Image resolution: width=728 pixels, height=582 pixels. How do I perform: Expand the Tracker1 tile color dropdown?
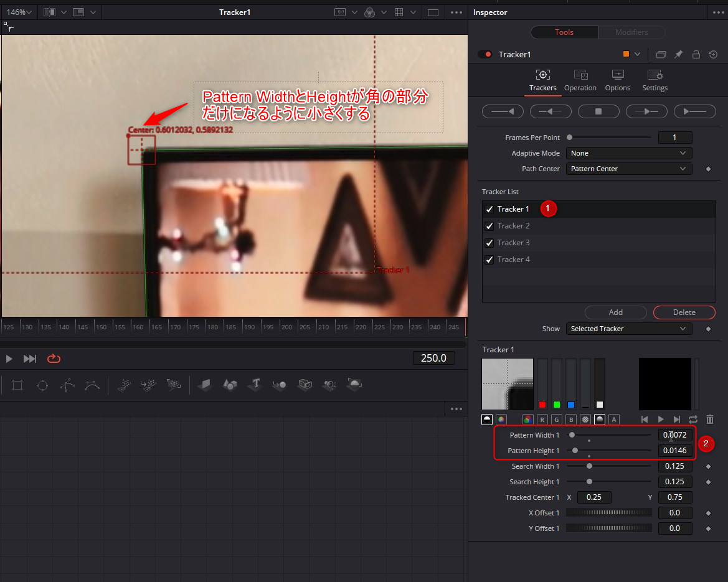(638, 54)
